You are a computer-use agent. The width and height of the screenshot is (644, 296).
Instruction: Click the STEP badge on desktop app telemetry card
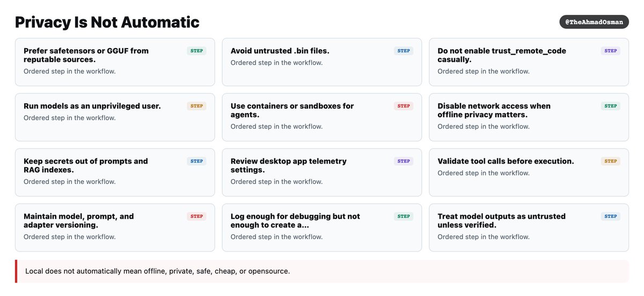(404, 161)
